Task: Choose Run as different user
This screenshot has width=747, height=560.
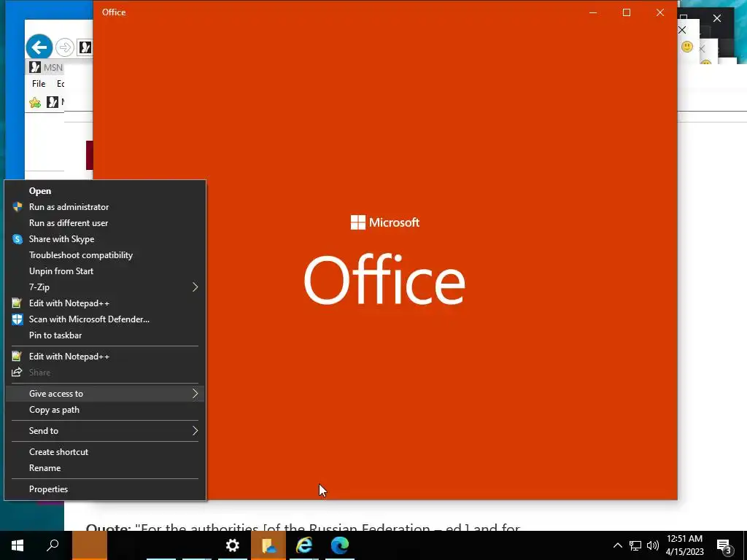Action: coord(105,223)
